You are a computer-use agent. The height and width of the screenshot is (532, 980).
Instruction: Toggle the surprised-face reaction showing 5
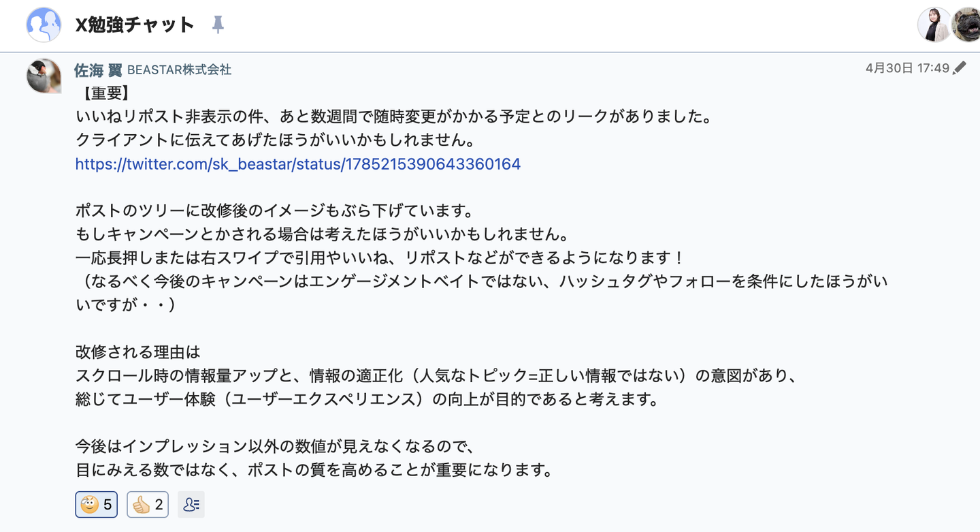click(96, 505)
